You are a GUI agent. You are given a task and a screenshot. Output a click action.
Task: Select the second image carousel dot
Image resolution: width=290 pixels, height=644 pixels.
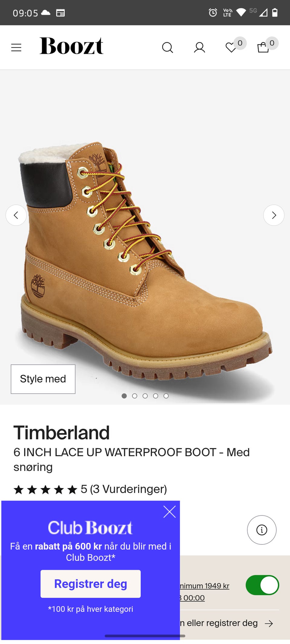coord(135,396)
